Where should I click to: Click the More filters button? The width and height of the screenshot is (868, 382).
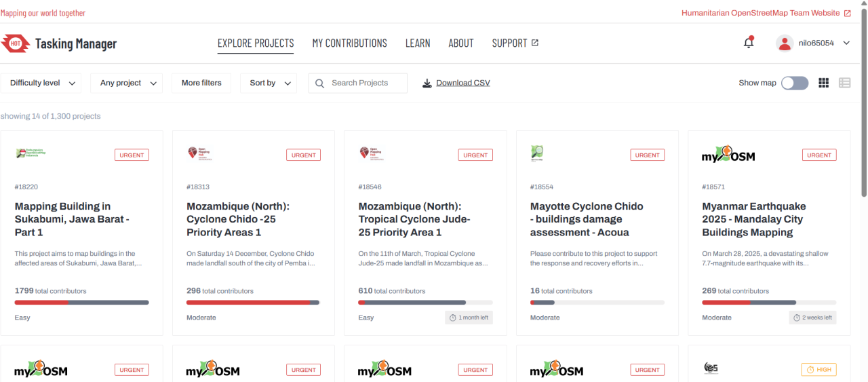click(201, 83)
